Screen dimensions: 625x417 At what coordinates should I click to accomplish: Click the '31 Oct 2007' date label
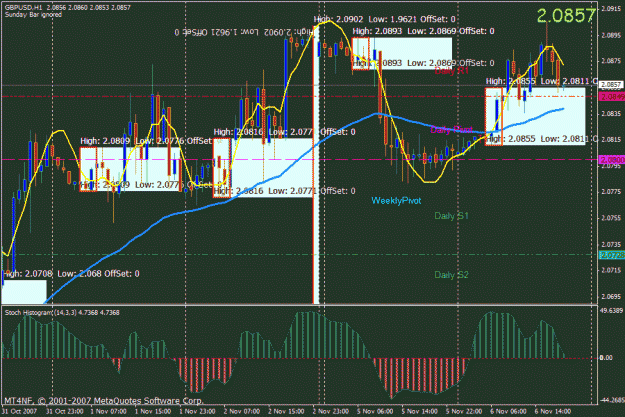click(20, 411)
